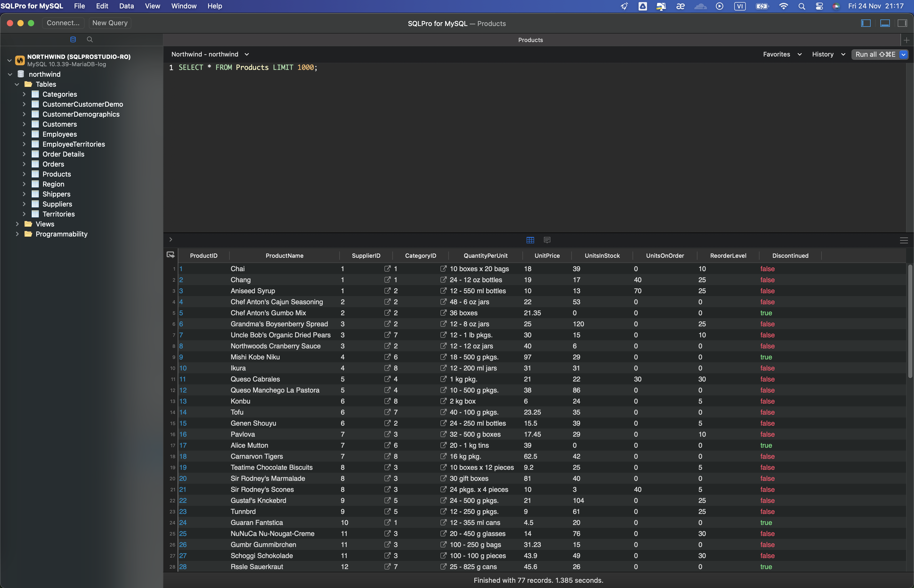This screenshot has width=914, height=588.
Task: Open foreign key link for Chai CategoryID
Action: (443, 269)
